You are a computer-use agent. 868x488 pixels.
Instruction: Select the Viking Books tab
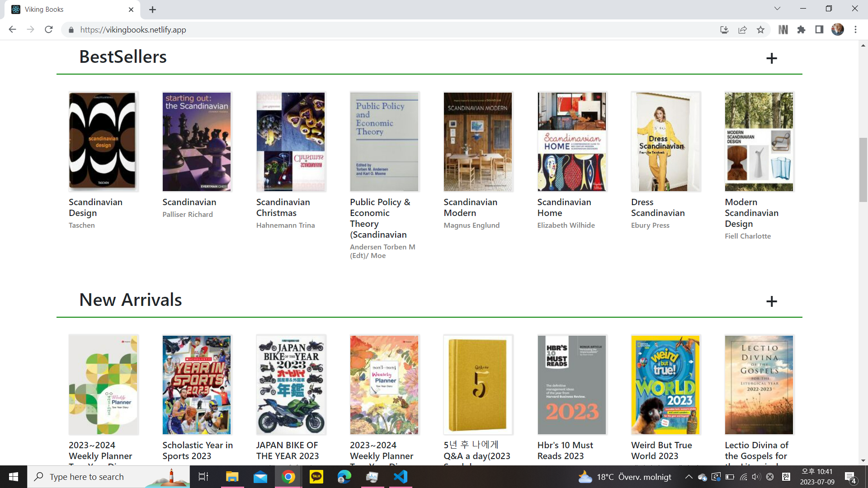pyautogui.click(x=68, y=9)
